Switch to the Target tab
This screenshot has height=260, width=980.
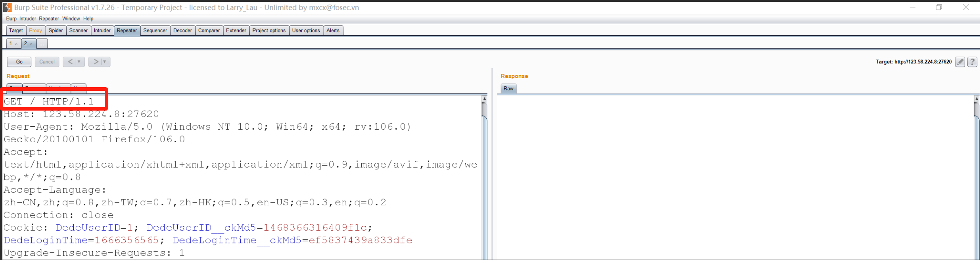pos(16,31)
